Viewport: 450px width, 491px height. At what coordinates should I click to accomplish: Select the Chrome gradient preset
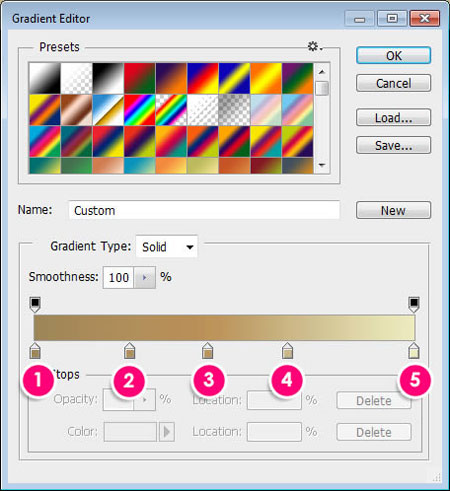point(108,110)
